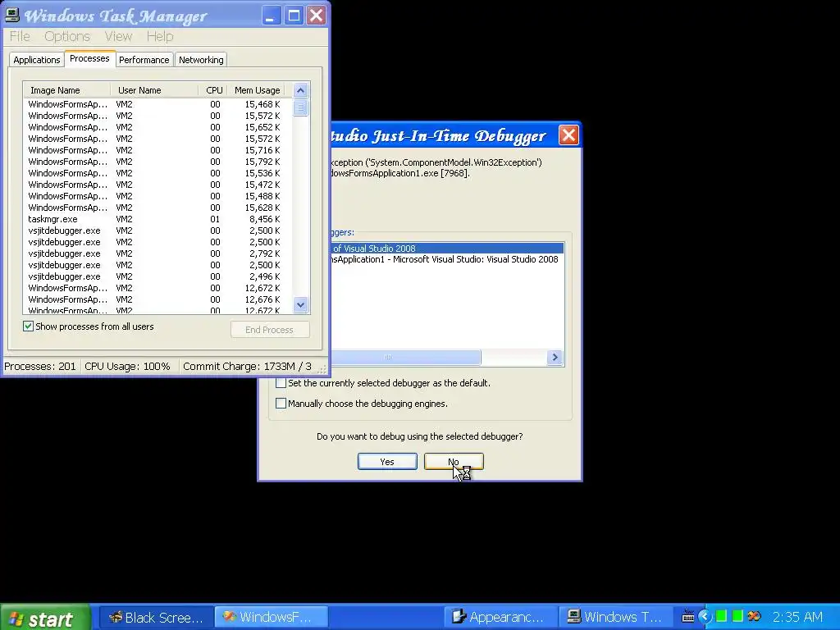Sort by the User Name column header

click(x=154, y=90)
